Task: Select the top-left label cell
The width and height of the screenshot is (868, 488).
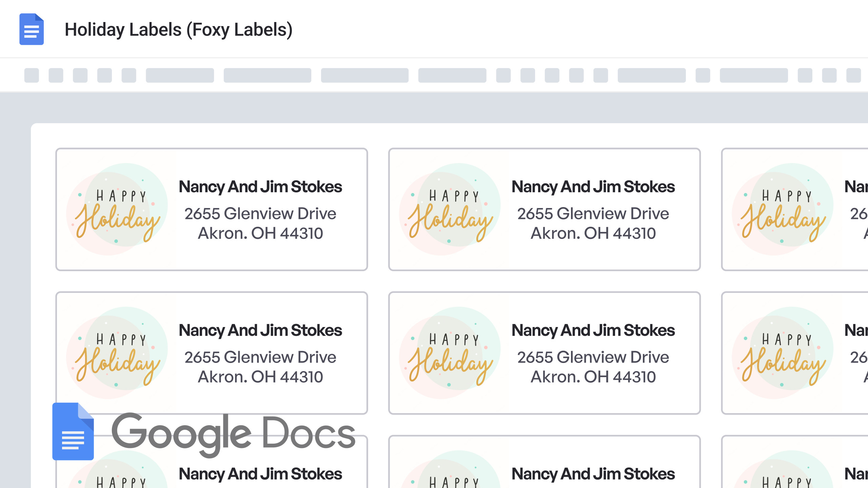Action: point(212,209)
